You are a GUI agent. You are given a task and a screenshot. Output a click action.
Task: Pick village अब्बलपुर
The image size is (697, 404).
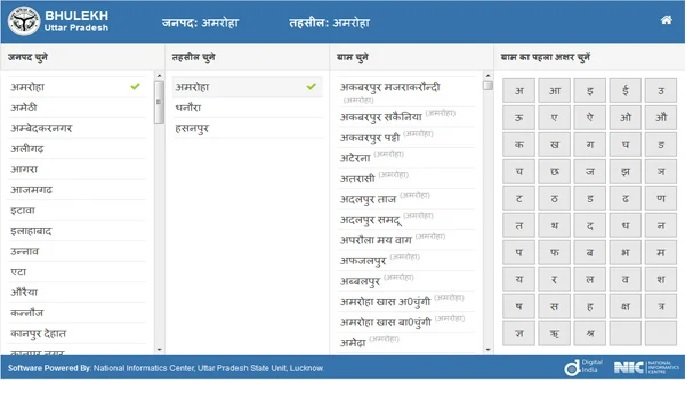[405, 280]
